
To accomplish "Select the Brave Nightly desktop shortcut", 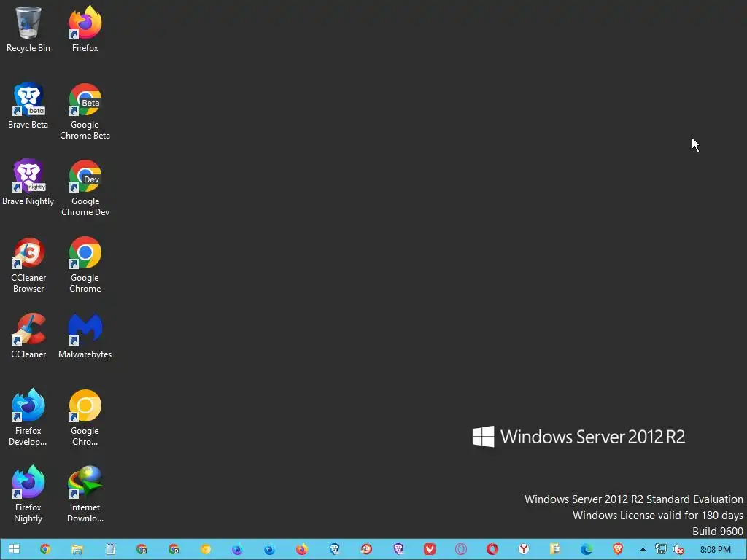I will pos(28,182).
